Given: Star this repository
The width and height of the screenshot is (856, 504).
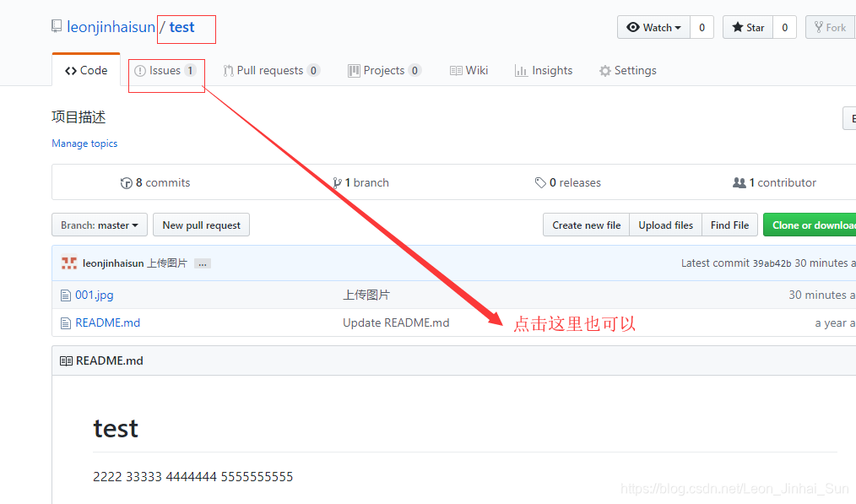Looking at the screenshot, I should pos(748,27).
